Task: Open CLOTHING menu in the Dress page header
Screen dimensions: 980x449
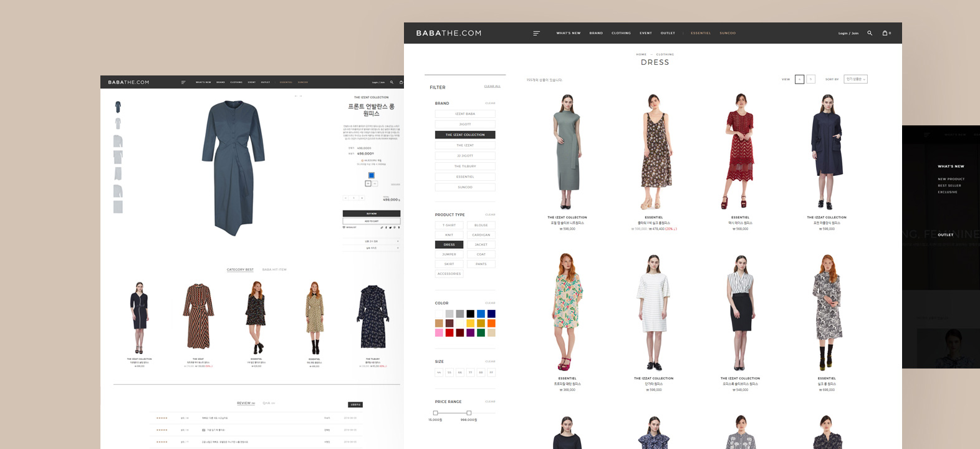Action: click(x=621, y=33)
